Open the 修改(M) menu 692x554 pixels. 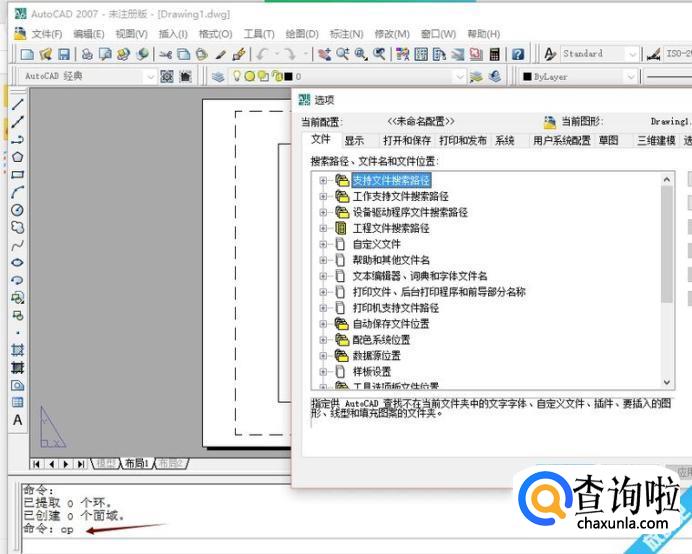click(392, 34)
